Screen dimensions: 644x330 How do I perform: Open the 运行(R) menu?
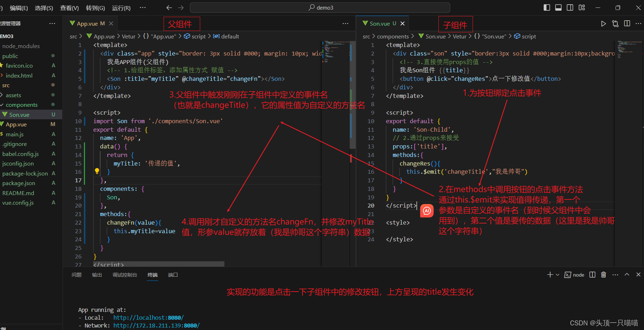(121, 8)
